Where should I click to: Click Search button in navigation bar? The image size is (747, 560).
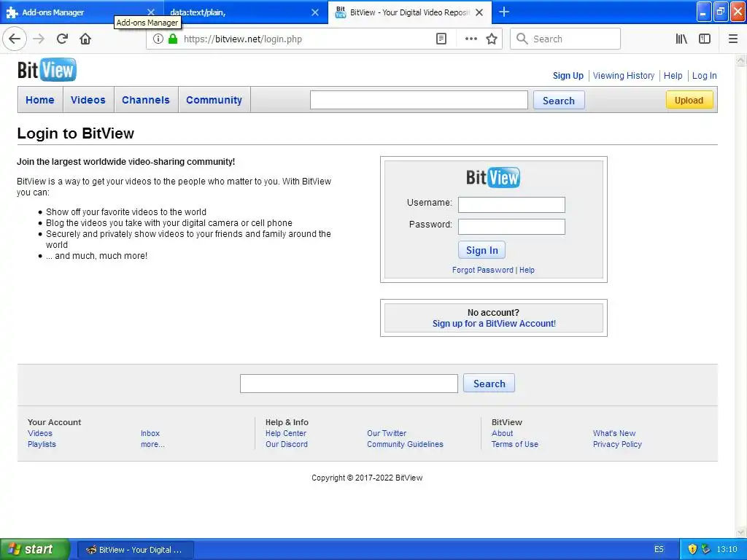click(558, 101)
